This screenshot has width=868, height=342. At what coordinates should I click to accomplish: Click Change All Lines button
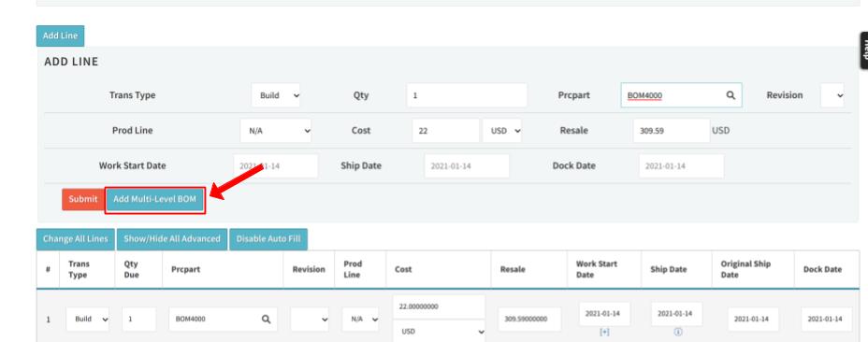tap(75, 239)
